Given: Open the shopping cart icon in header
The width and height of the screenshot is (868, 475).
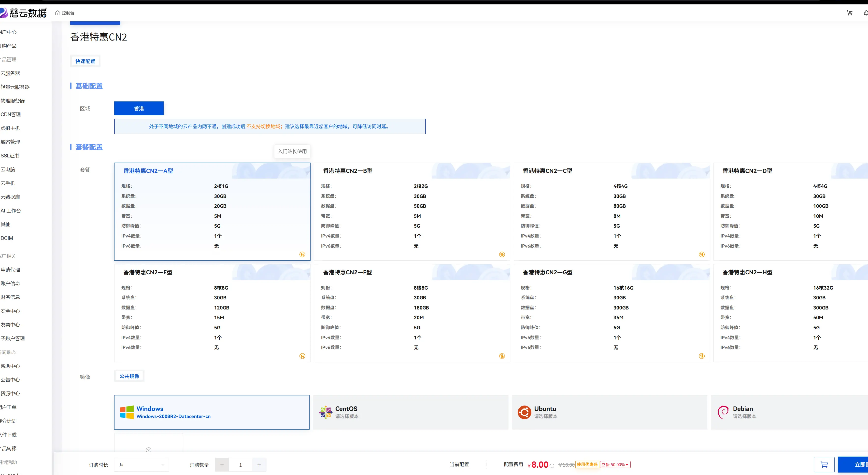Looking at the screenshot, I should pyautogui.click(x=850, y=13).
